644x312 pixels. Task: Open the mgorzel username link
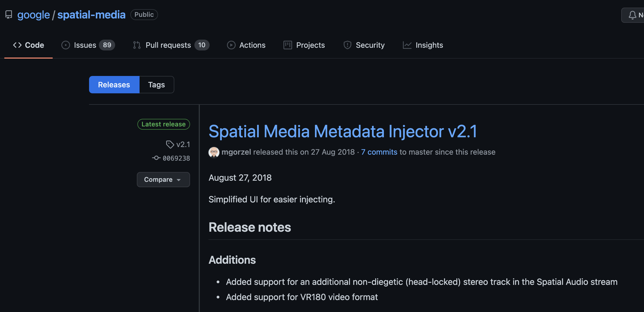(236, 152)
